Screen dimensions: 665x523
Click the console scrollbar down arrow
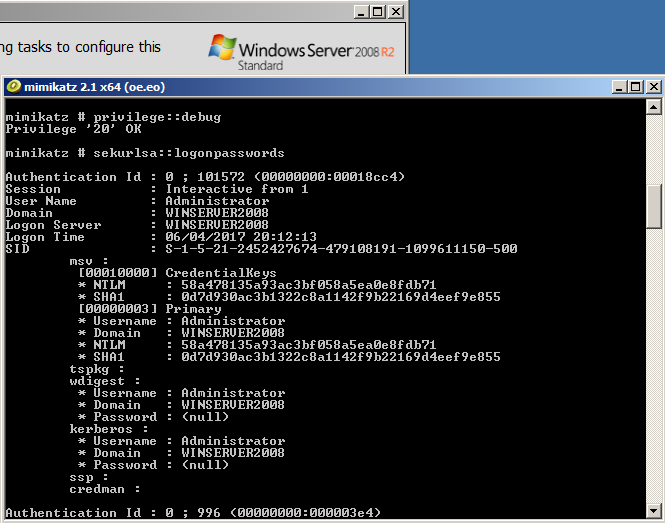654,511
